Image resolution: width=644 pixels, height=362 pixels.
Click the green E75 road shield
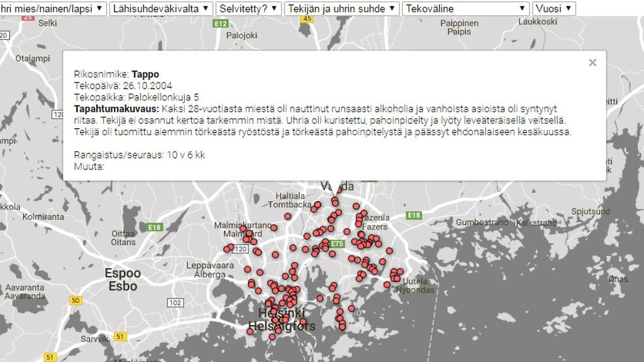[337, 244]
